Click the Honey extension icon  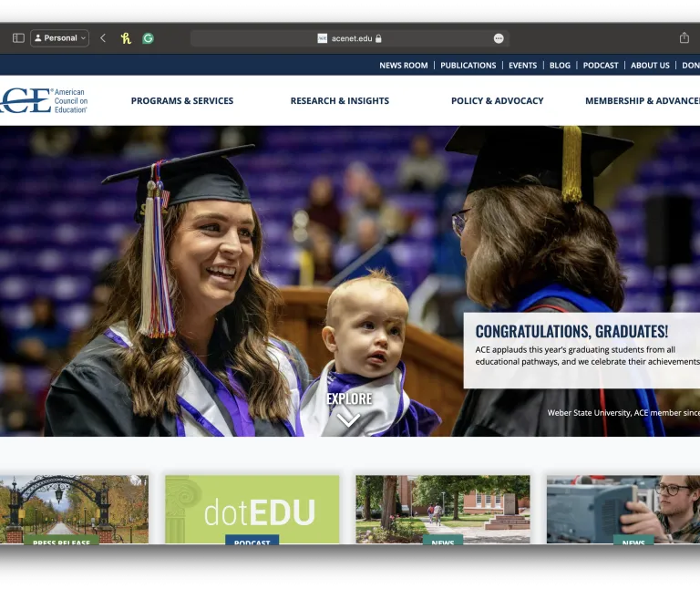[x=126, y=38]
